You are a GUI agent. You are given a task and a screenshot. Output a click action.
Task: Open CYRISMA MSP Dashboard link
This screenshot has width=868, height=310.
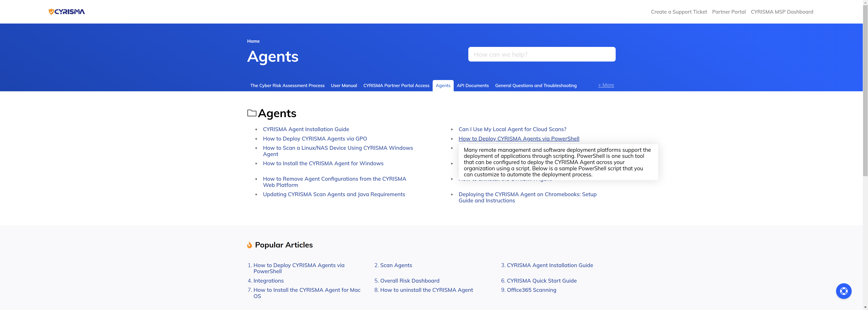coord(782,12)
